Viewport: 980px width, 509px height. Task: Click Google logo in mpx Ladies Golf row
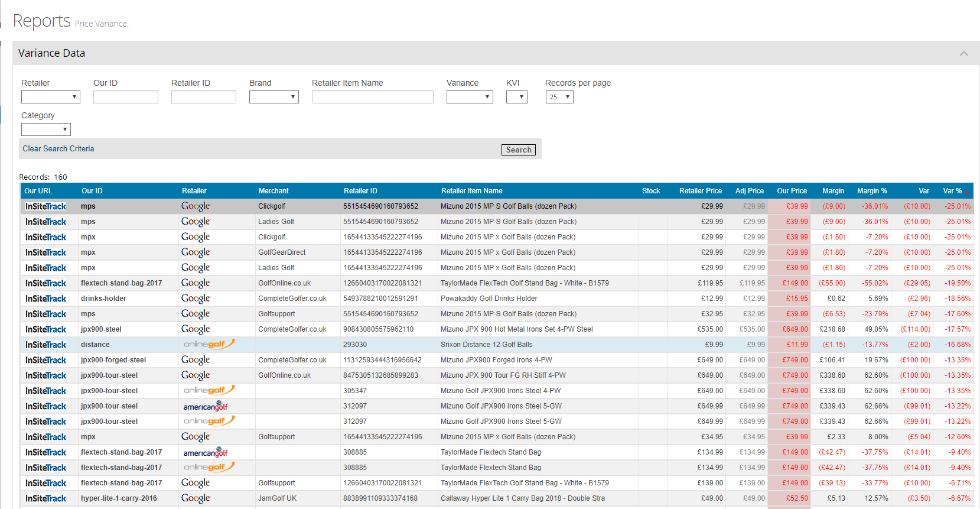pos(196,268)
